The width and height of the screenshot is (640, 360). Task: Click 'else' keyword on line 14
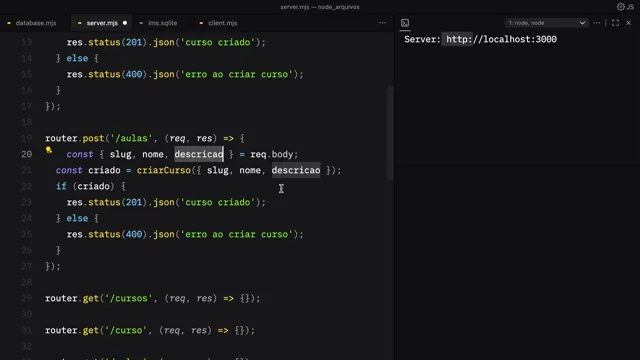point(77,58)
